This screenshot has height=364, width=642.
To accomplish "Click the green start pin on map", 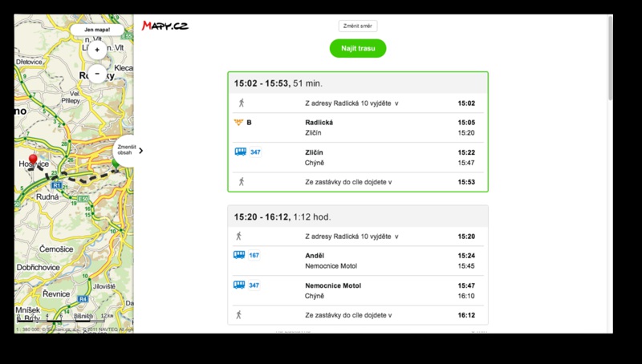I will point(116,164).
